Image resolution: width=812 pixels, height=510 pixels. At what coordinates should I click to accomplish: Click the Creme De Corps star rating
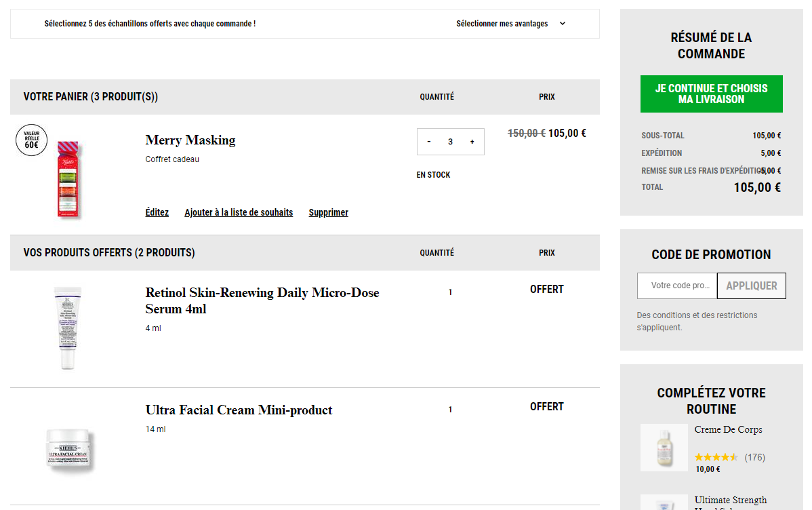click(716, 457)
